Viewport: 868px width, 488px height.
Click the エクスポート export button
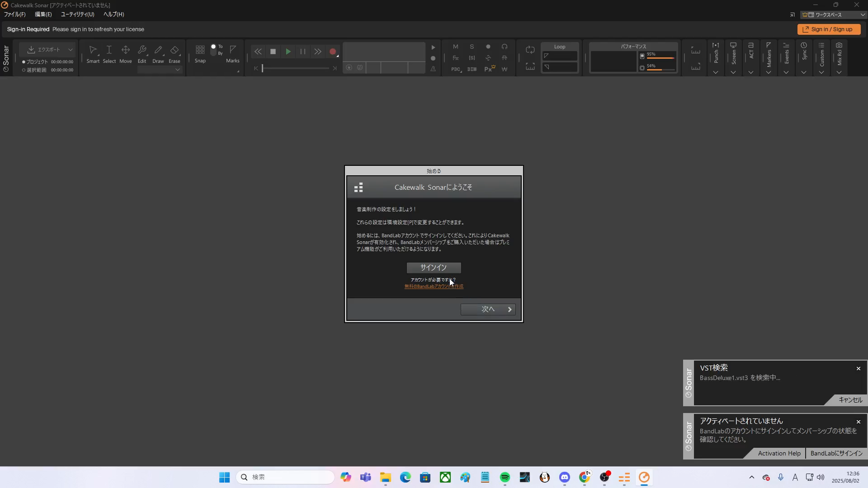pos(43,50)
